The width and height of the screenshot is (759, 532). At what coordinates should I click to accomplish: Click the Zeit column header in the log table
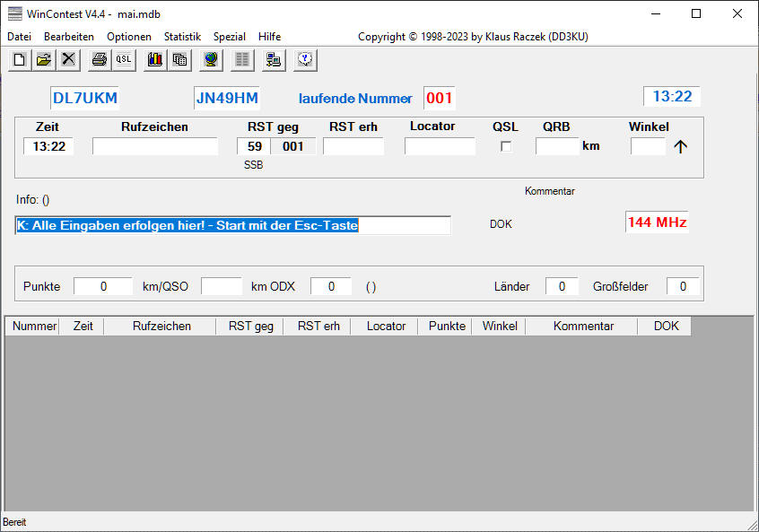(x=82, y=327)
